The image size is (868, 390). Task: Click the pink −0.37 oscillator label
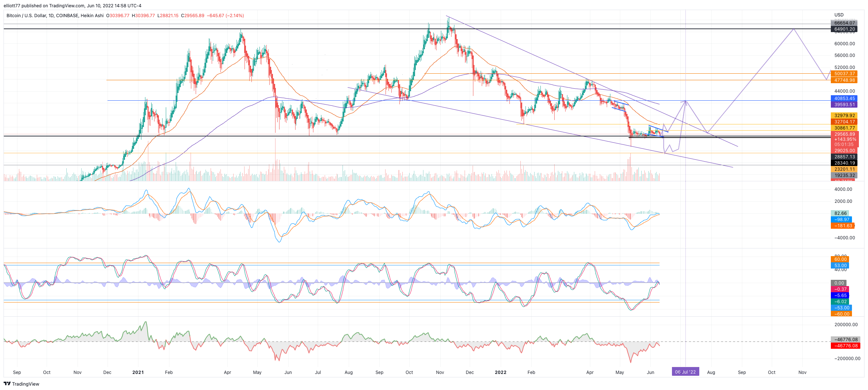pyautogui.click(x=840, y=289)
